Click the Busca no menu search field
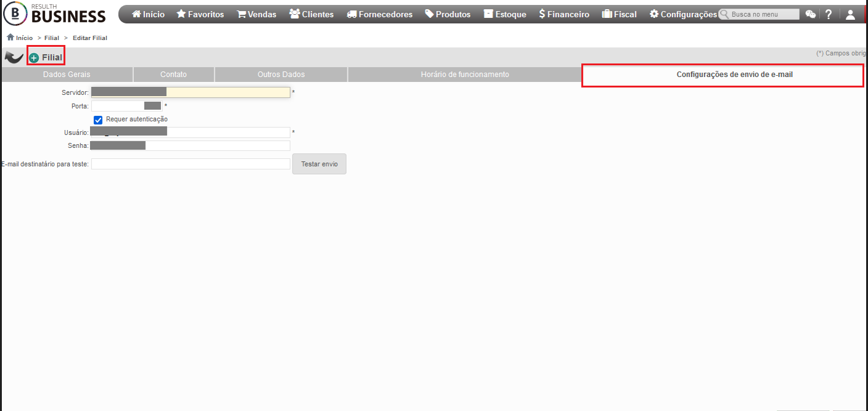 click(x=759, y=14)
